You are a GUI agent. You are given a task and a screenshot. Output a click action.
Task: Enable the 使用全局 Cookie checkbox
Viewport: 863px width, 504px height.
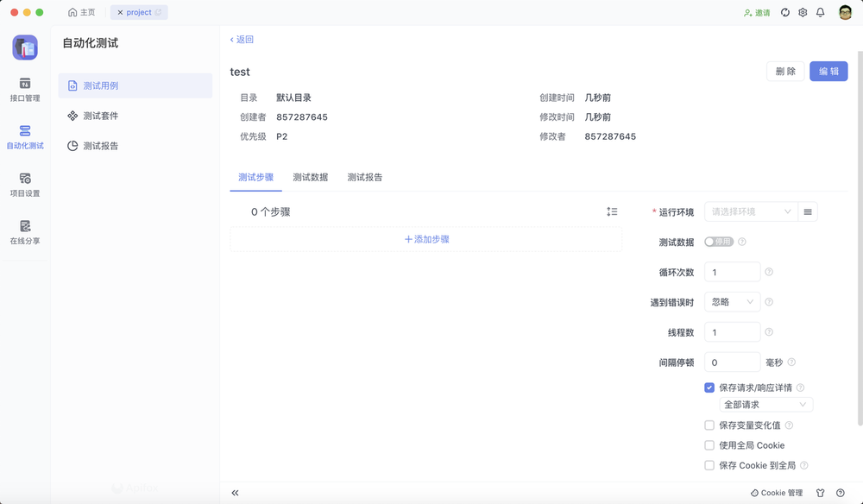coord(709,444)
